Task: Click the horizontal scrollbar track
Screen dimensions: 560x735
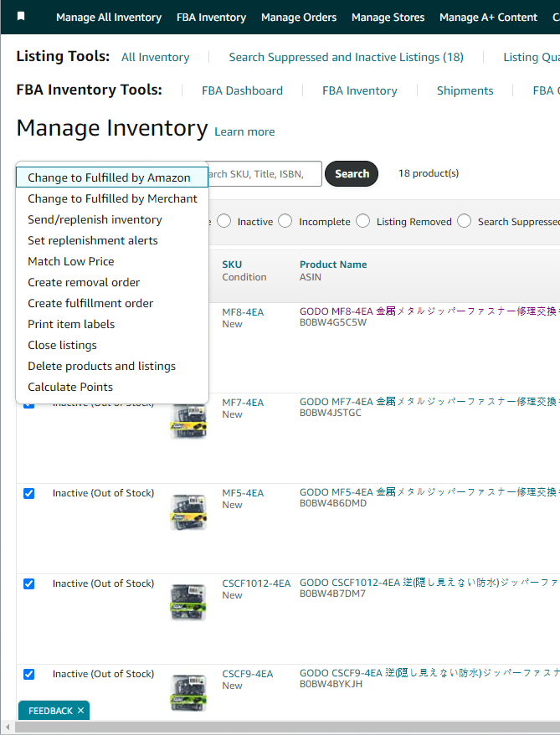Action: pos(287,727)
